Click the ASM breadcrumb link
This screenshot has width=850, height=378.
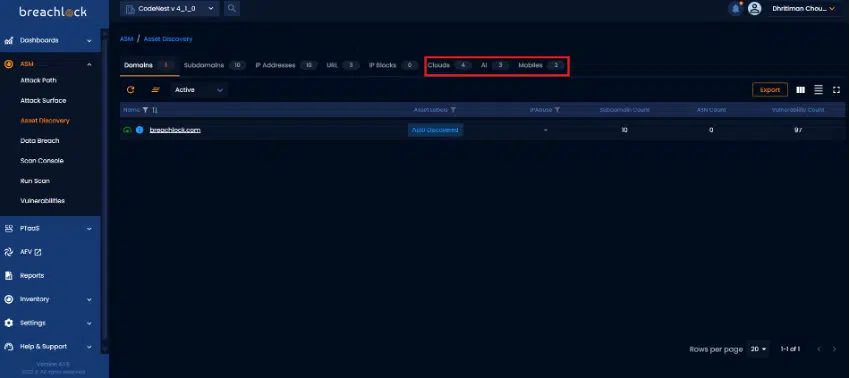click(126, 39)
